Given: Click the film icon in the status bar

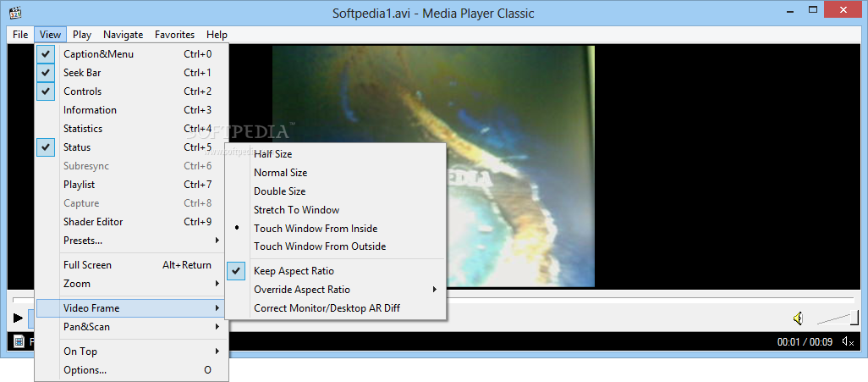Looking at the screenshot, I should point(19,341).
